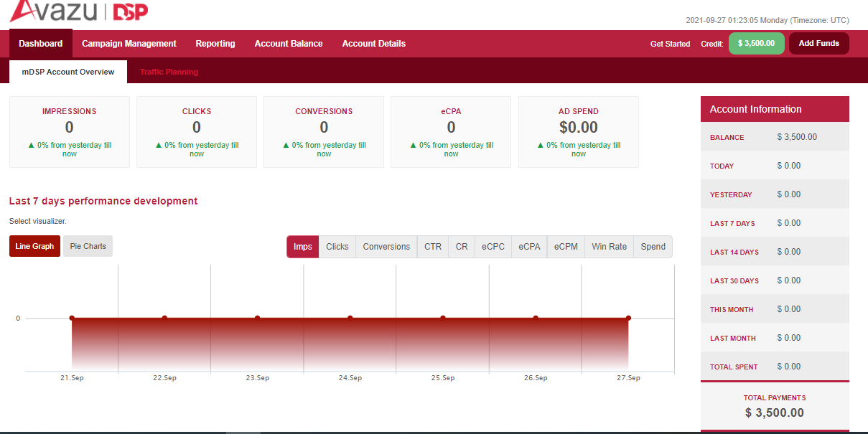Click the chart point for 22.Sep
The image size is (868, 434).
(x=164, y=318)
